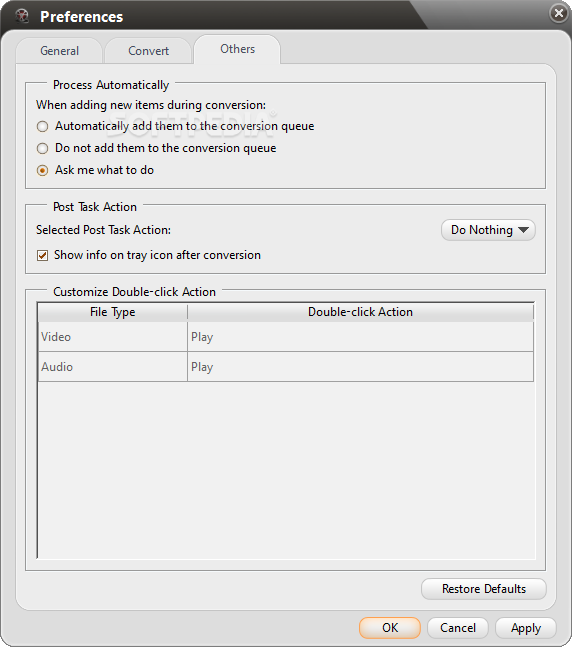
Task: Select the Others tab
Action: [x=237, y=49]
